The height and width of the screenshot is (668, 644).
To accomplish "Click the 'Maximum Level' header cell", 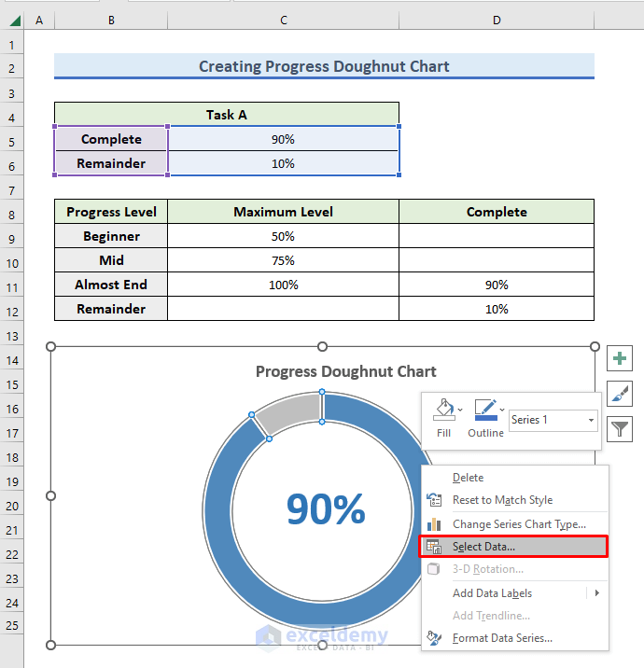I will click(284, 212).
